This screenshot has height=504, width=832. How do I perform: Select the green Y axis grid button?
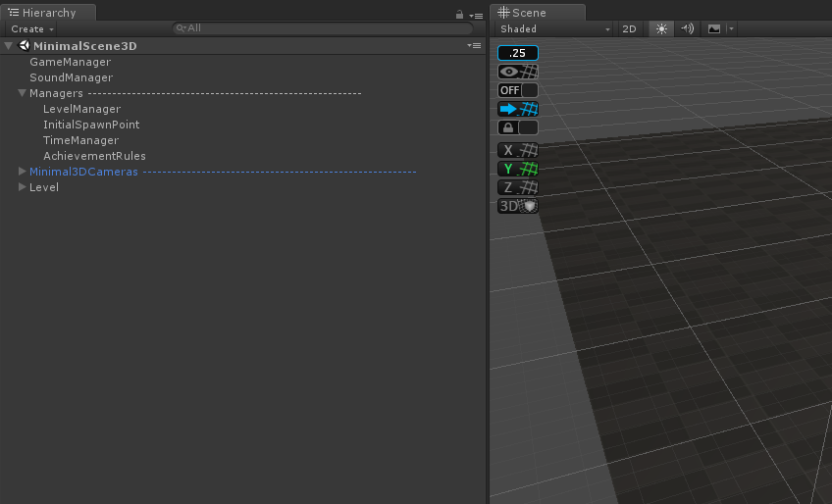tap(518, 169)
